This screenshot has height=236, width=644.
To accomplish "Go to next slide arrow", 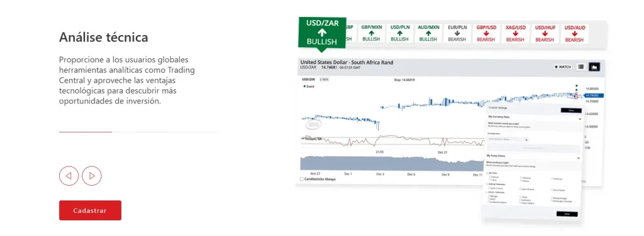I will click(x=92, y=176).
